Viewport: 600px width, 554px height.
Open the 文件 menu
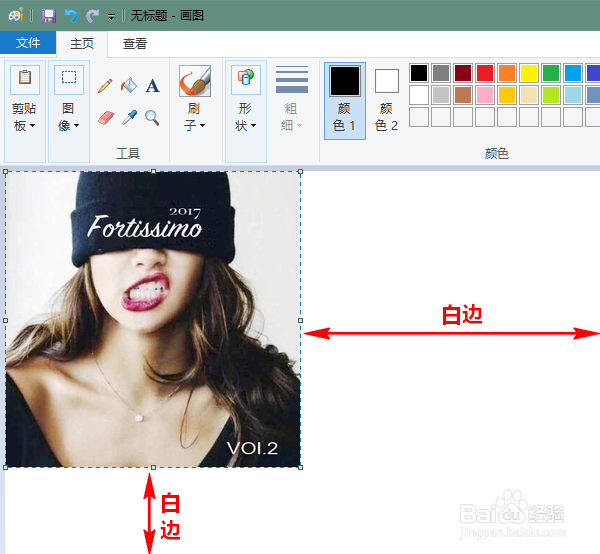[28, 42]
